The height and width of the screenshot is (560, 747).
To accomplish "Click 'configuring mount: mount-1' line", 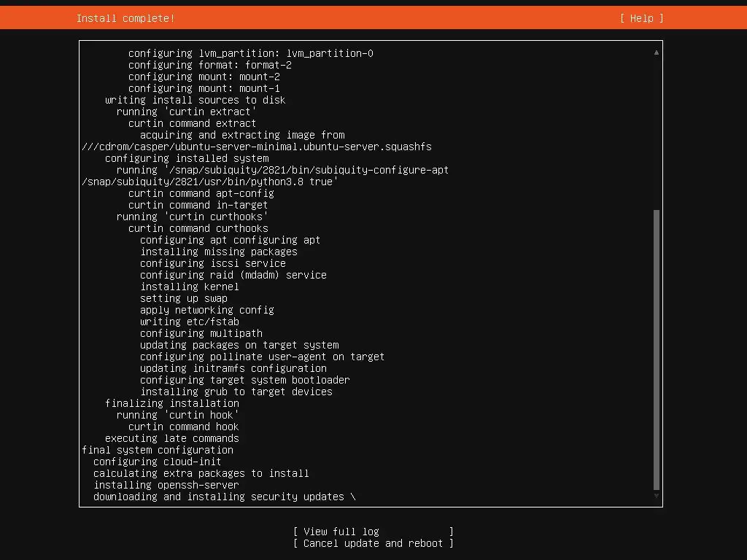I will 204,88.
